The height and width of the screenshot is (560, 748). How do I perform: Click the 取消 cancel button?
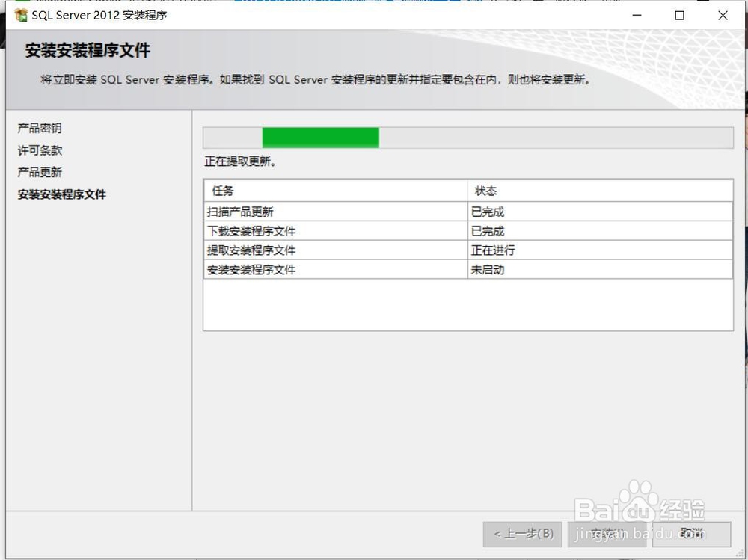pyautogui.click(x=692, y=534)
